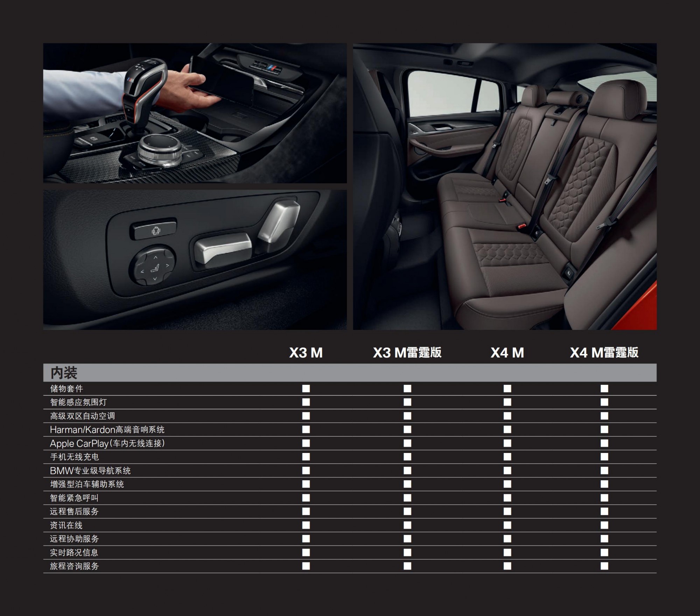Check 实时路况信息 box under X3 M
Viewport: 700px width, 616px height.
coord(306,552)
